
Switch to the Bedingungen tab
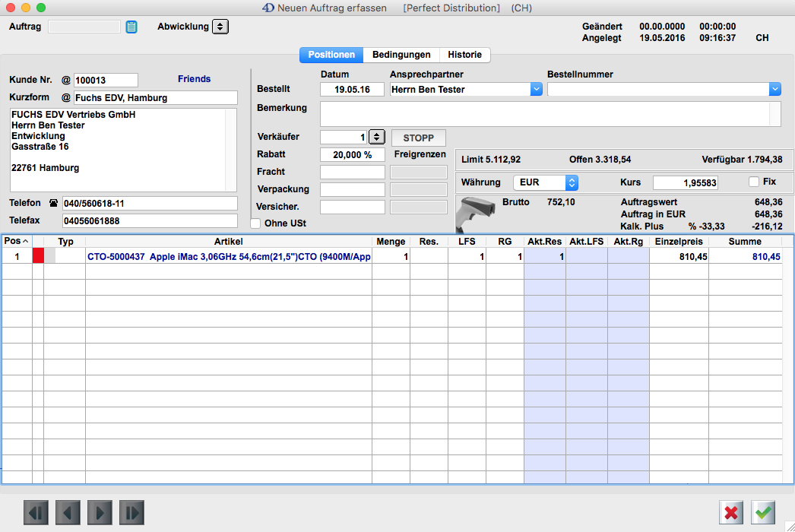click(401, 55)
